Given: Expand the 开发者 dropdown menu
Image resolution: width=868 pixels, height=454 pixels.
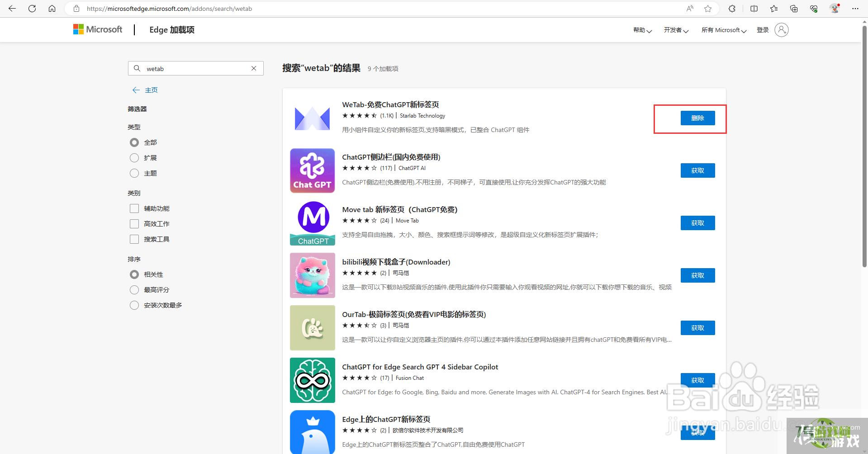Looking at the screenshot, I should 676,30.
